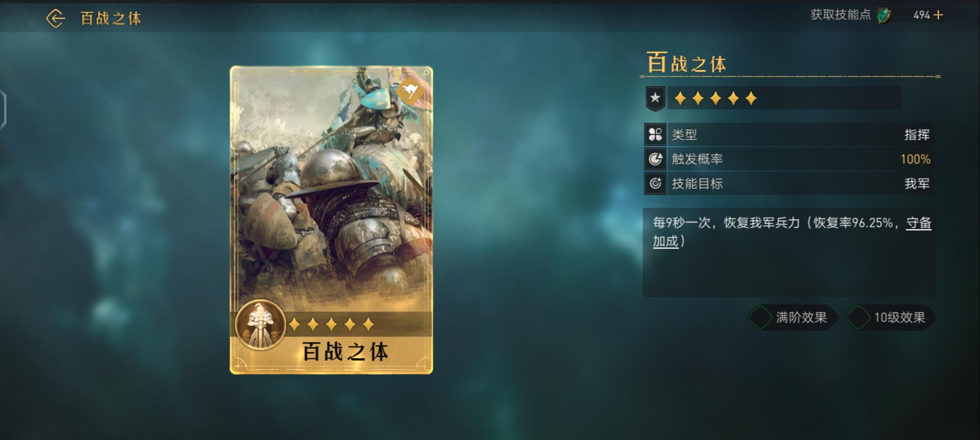980x440 pixels.
Task: Click the 494 skill points counter
Action: coord(922,15)
